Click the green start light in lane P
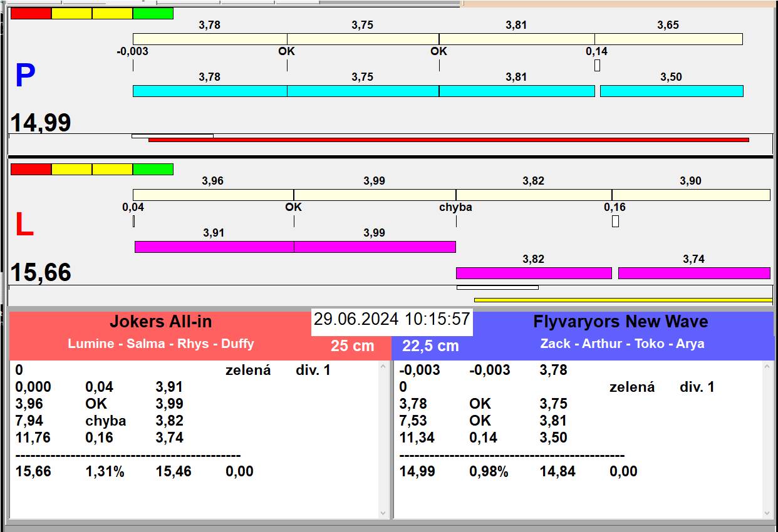This screenshot has height=532, width=778. tap(153, 14)
